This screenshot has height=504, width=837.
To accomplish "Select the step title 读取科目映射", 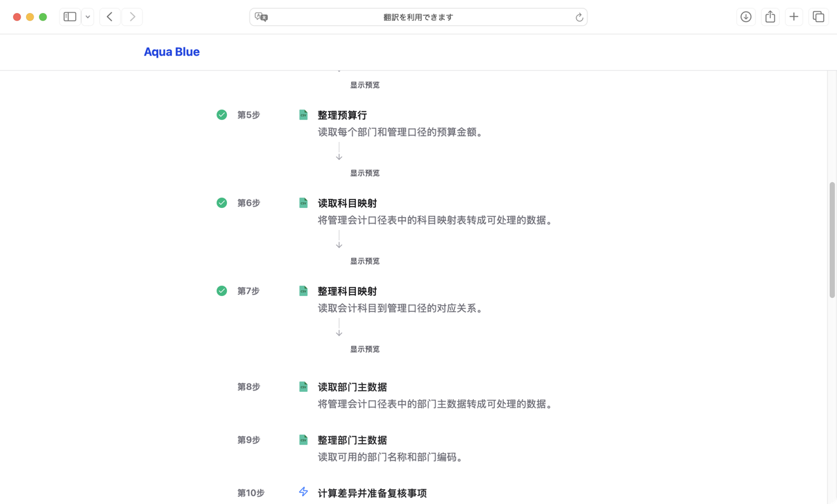I will pyautogui.click(x=347, y=203).
